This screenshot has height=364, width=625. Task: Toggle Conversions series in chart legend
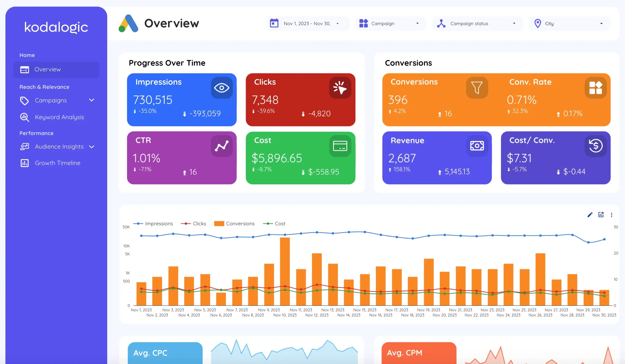(234, 224)
